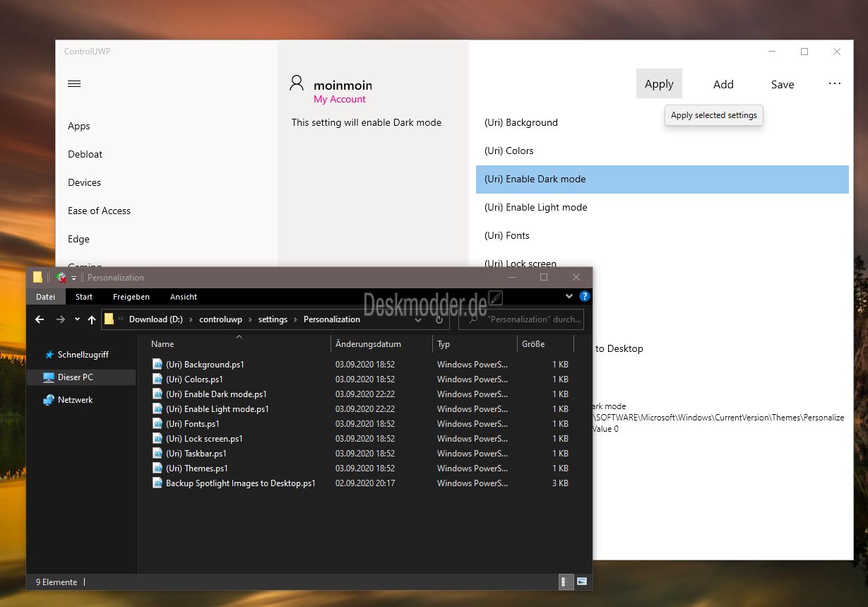The image size is (868, 607).
Task: Switch to large icons view in status bar
Action: pyautogui.click(x=582, y=582)
